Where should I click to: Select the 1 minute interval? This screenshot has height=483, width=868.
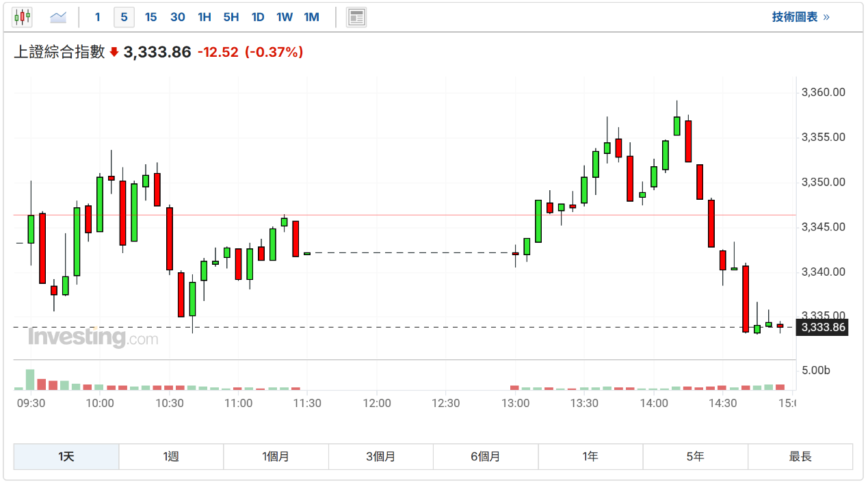coord(97,17)
